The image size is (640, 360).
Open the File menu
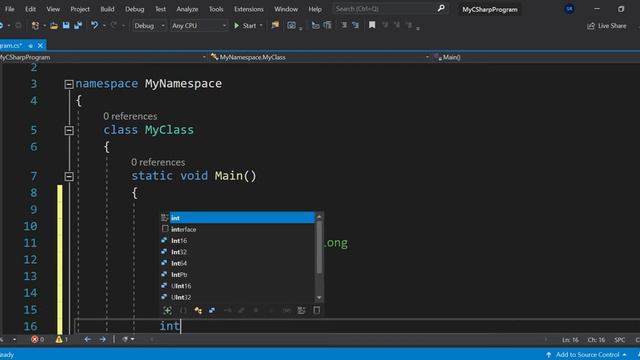(x=9, y=9)
